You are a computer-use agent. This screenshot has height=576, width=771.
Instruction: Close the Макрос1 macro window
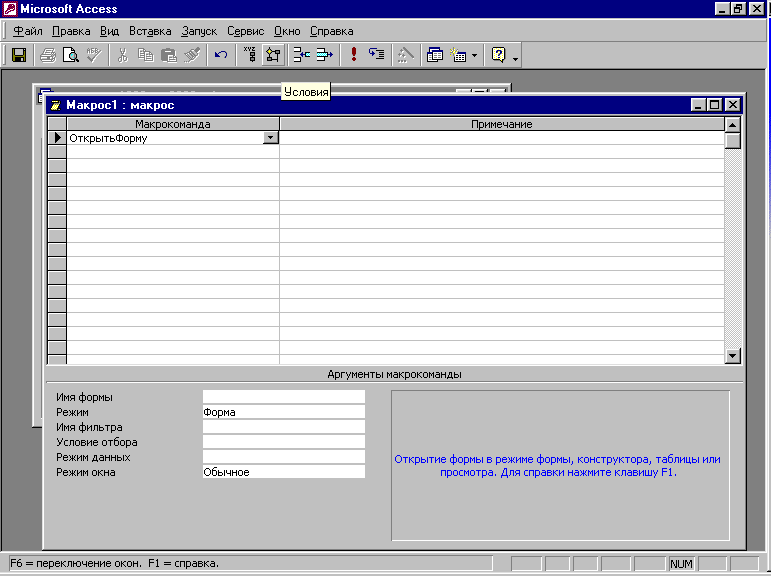coord(733,105)
